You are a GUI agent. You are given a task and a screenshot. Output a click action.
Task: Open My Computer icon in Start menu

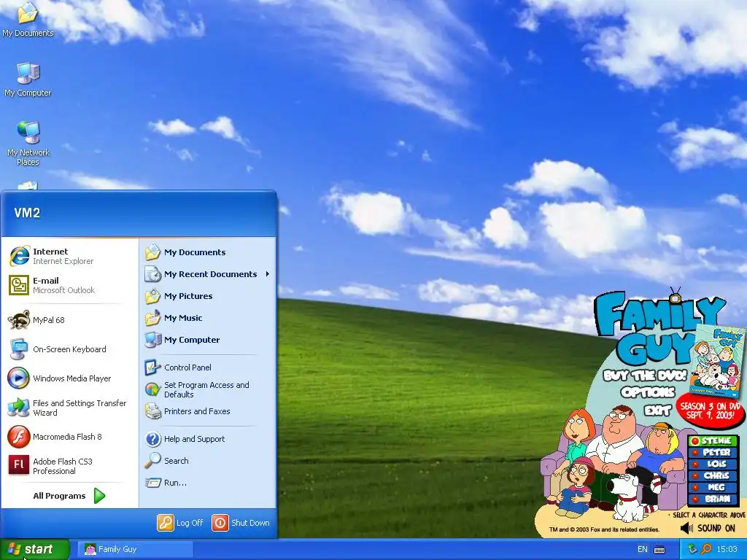tap(153, 340)
